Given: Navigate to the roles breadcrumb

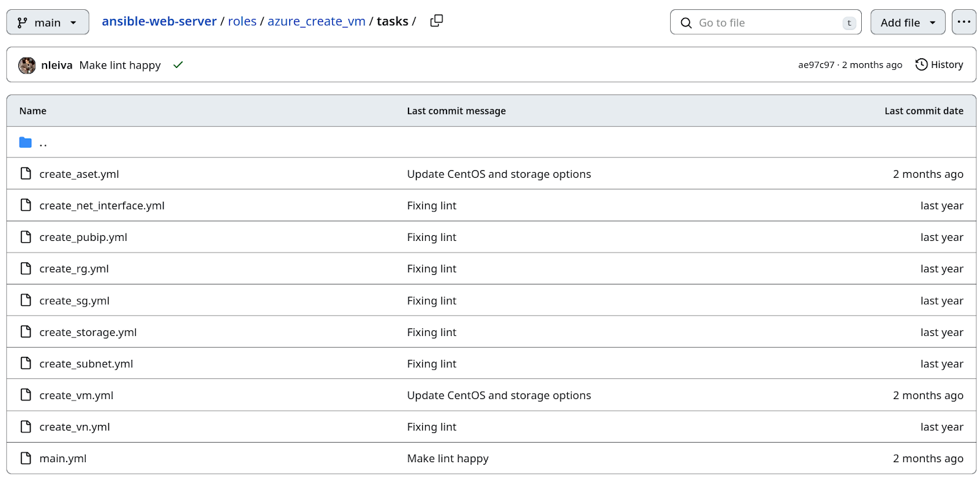Looking at the screenshot, I should click(242, 21).
